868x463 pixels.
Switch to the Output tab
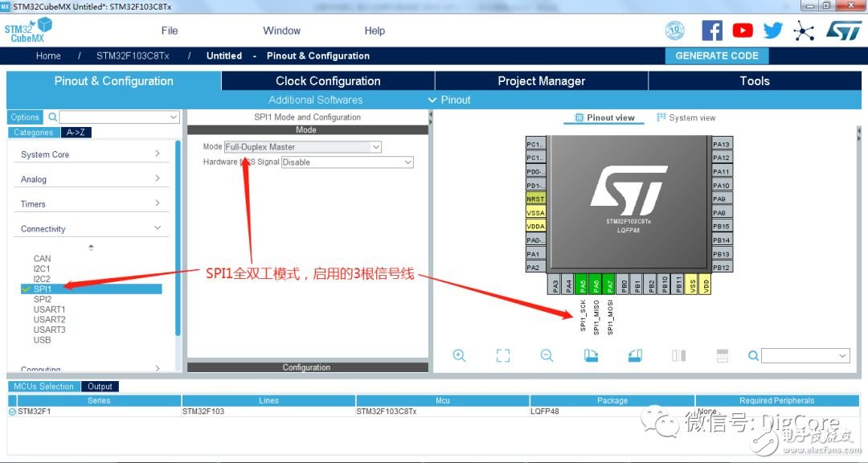click(100, 387)
